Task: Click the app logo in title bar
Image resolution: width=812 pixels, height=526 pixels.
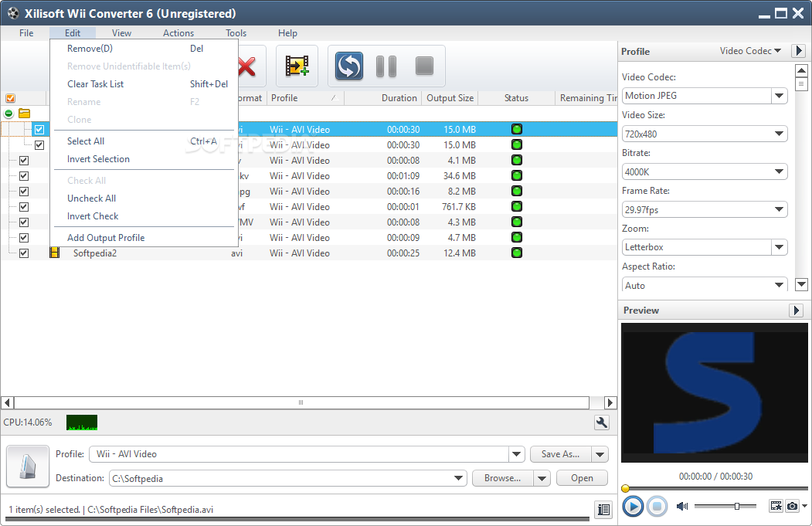Action: coord(13,13)
